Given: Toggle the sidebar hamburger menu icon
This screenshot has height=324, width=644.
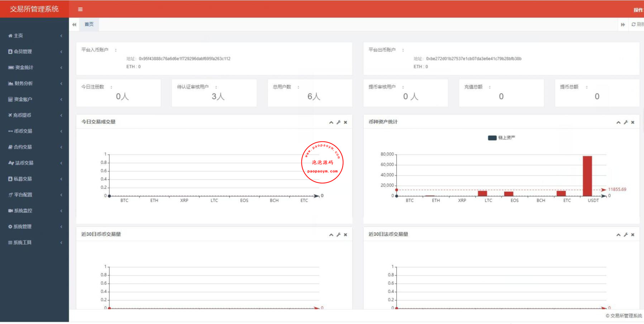Looking at the screenshot, I should pos(80,9).
